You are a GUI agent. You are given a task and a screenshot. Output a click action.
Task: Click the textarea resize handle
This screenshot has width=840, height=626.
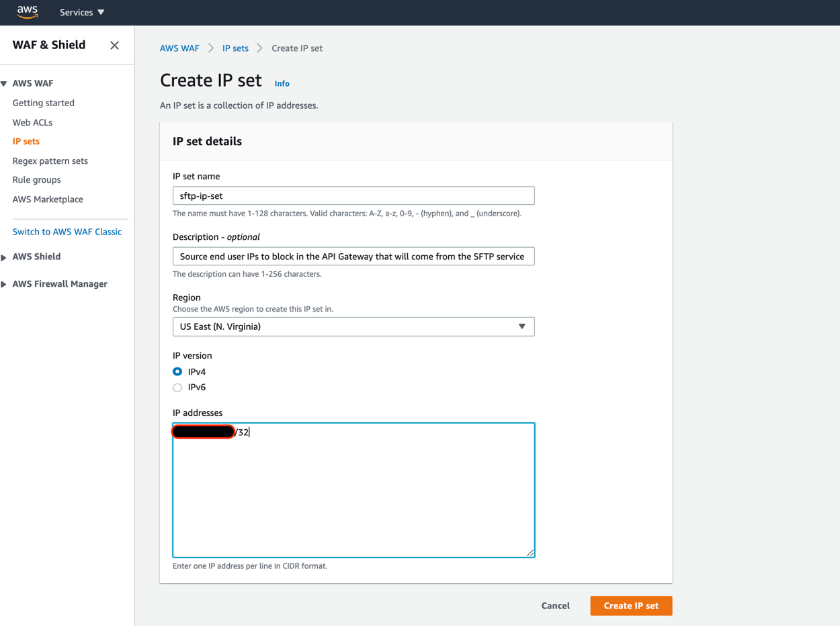pos(531,551)
